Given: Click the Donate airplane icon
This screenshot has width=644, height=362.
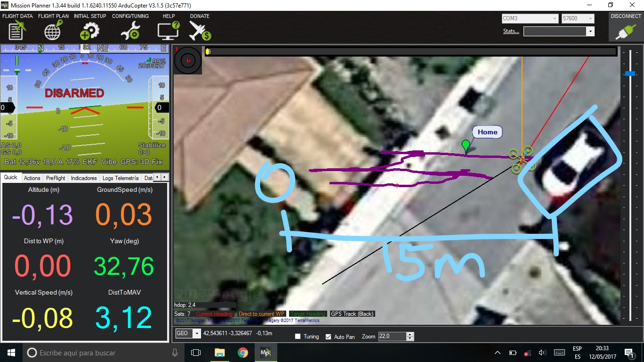Looking at the screenshot, I should tap(200, 31).
